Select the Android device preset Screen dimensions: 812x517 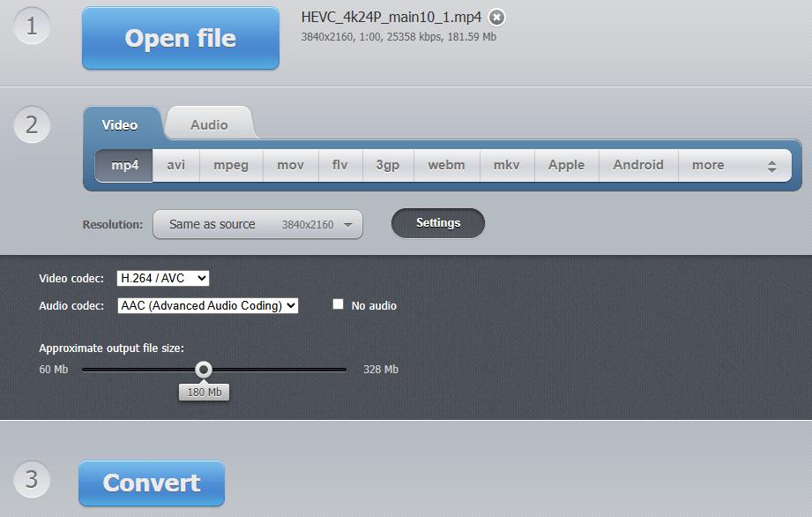(637, 165)
